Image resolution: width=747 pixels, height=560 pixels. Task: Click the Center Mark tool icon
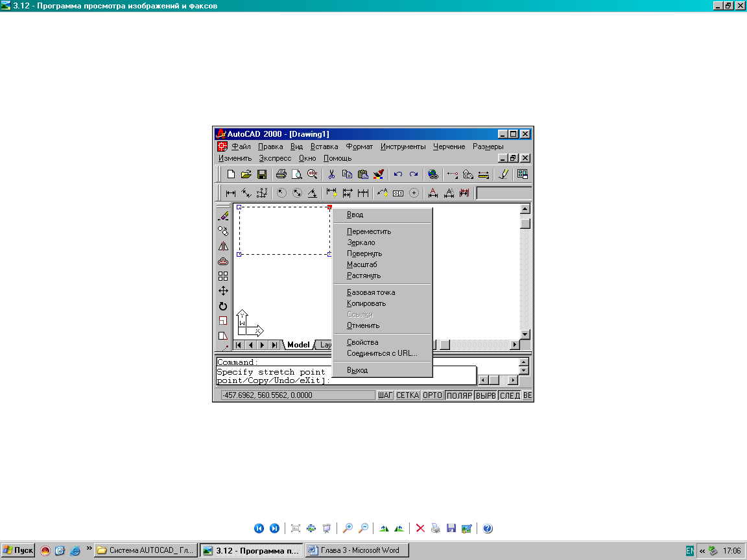point(414,193)
